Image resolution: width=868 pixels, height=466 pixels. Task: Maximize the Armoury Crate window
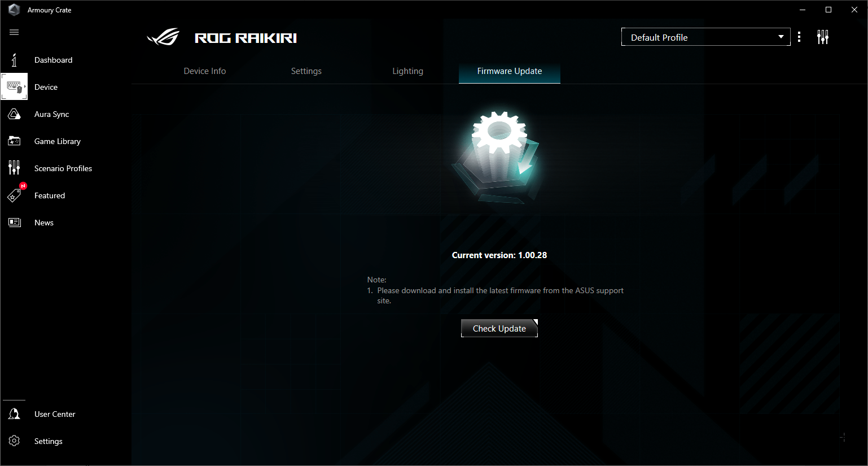coord(828,10)
